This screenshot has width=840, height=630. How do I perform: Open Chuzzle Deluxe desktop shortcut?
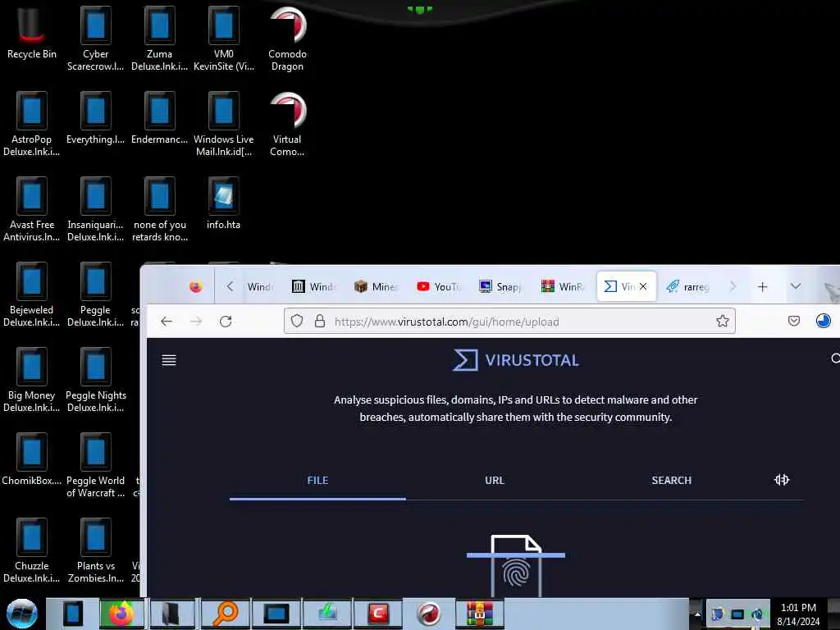pos(31,550)
